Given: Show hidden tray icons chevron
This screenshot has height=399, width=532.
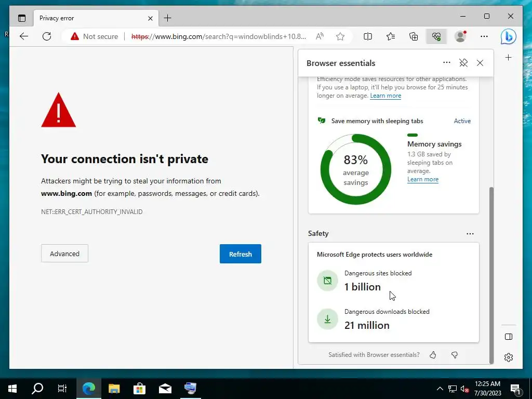Looking at the screenshot, I should click(440, 389).
